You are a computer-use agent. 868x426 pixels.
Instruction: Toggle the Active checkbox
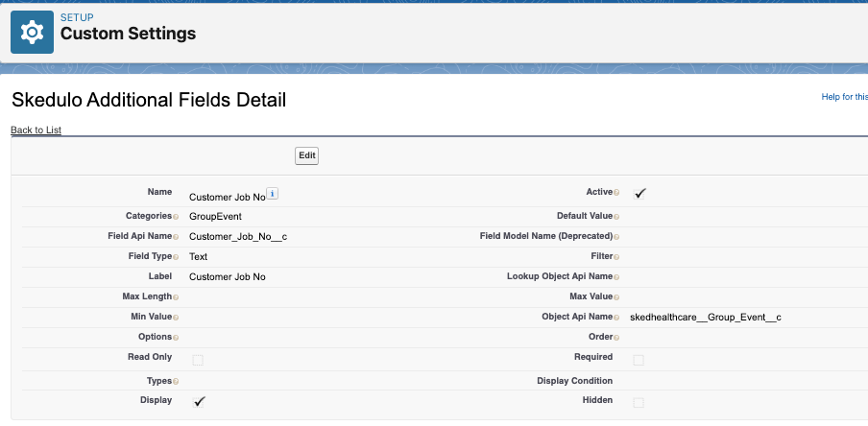click(639, 194)
